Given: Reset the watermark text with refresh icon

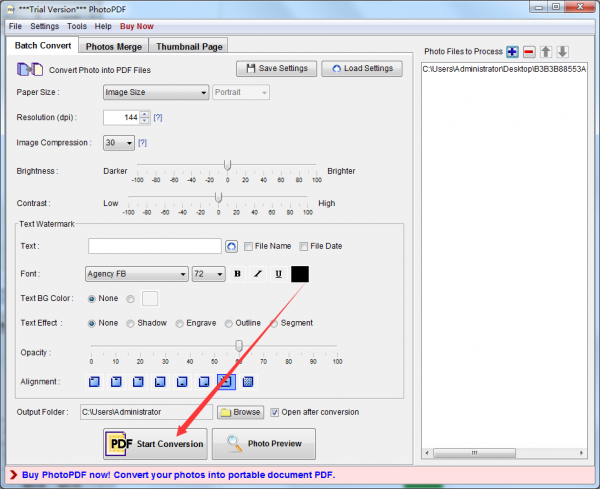Looking at the screenshot, I should [232, 246].
